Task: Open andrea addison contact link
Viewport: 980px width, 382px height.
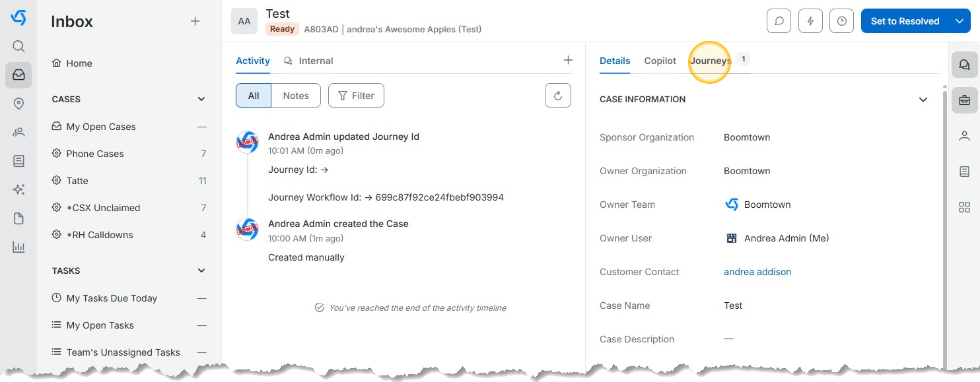Action: coord(757,272)
